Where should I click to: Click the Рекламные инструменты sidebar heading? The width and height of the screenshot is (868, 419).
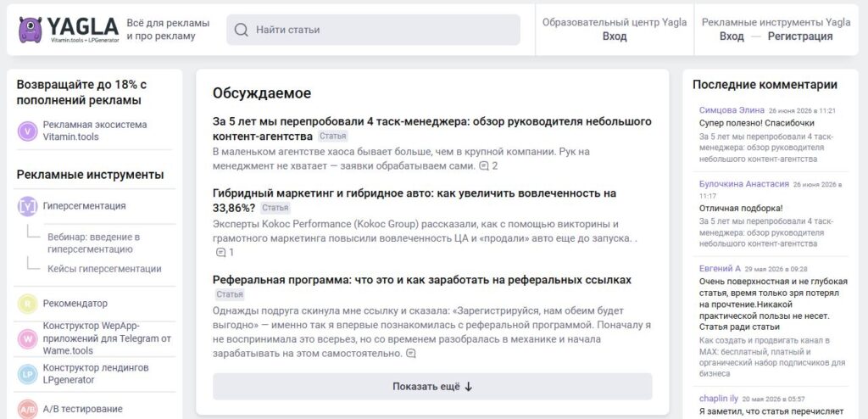[90, 175]
